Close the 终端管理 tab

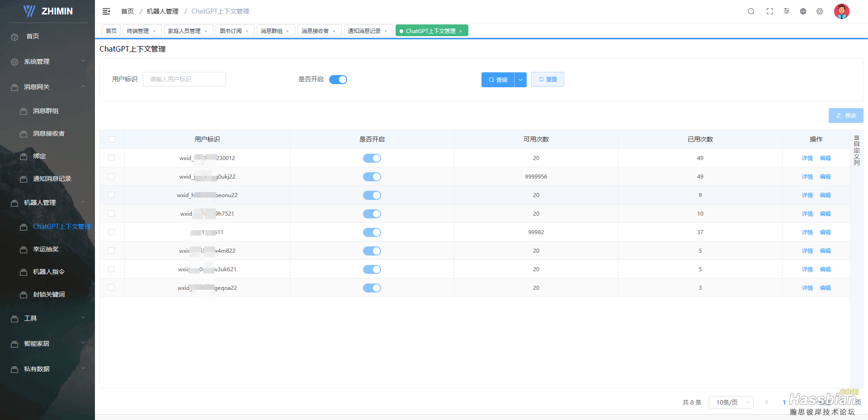pyautogui.click(x=154, y=31)
